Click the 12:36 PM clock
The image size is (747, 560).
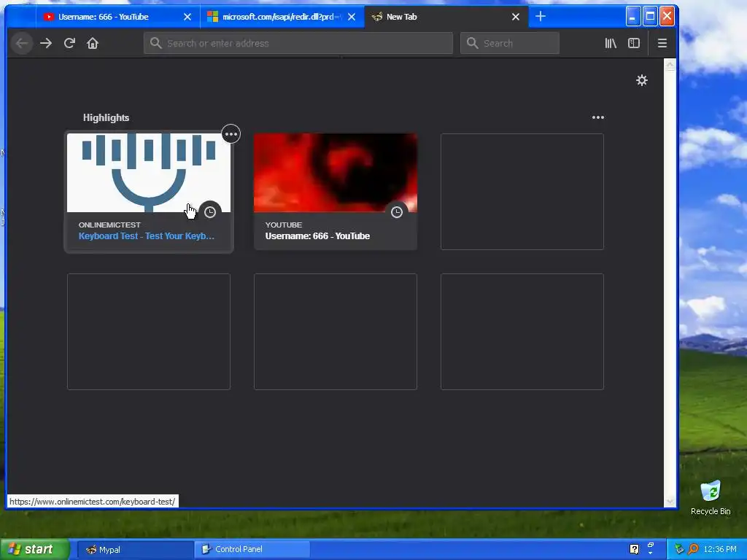click(720, 549)
